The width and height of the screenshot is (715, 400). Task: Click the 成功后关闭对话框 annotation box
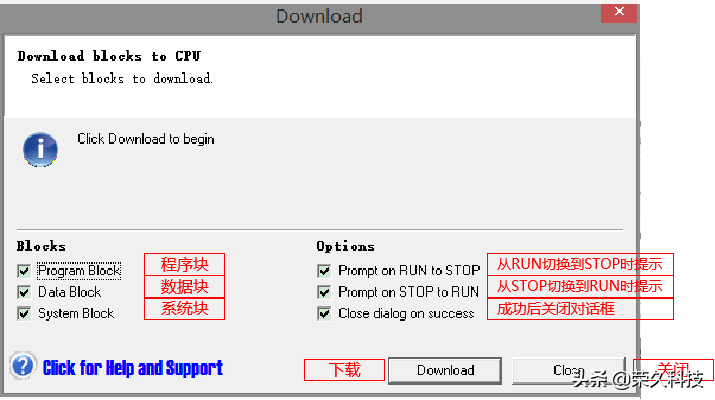(580, 309)
